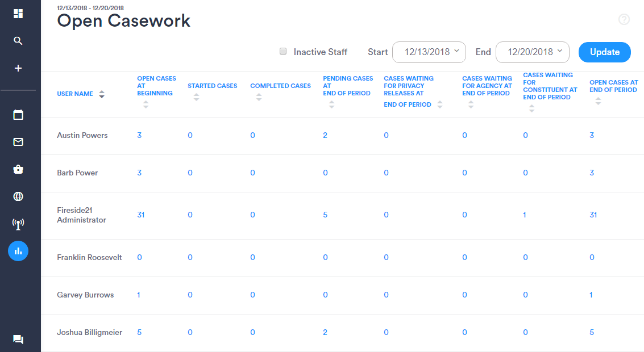
Task: Enable the Inactive Staff checkbox
Action: 283,52
